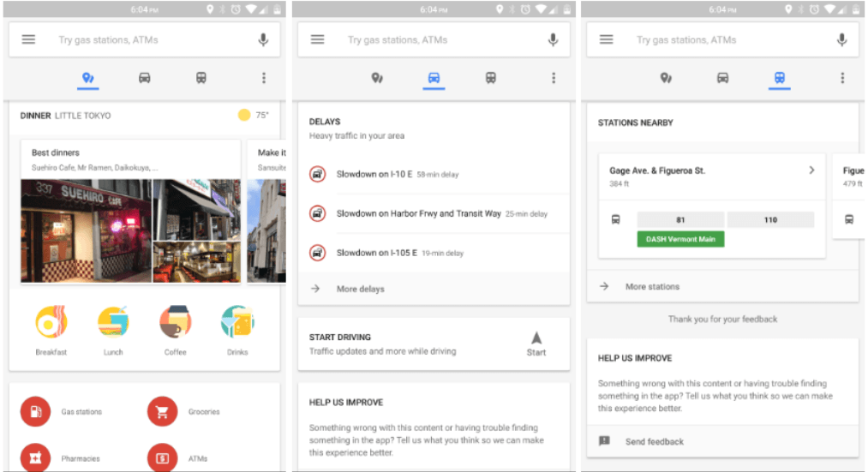Screen dimensions: 868x472
Task: Tap the Lunch burger icon
Action: coord(113,323)
